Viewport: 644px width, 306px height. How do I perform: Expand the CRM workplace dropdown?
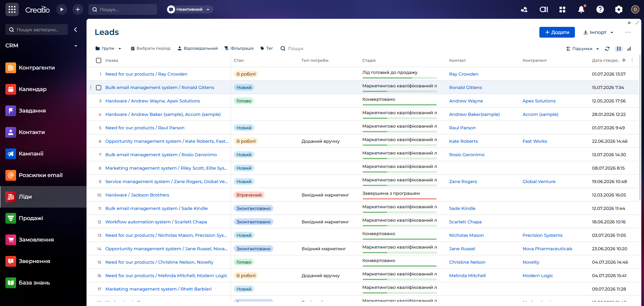click(76, 46)
